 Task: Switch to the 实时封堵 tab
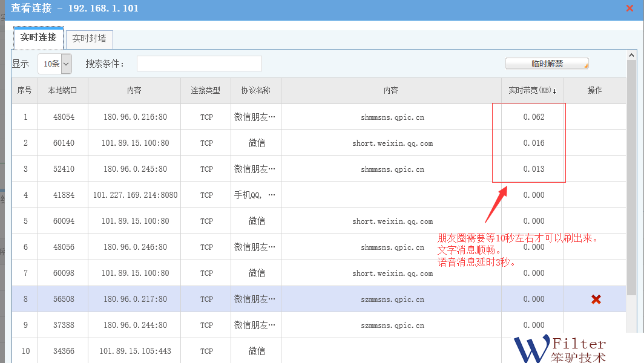[89, 39]
